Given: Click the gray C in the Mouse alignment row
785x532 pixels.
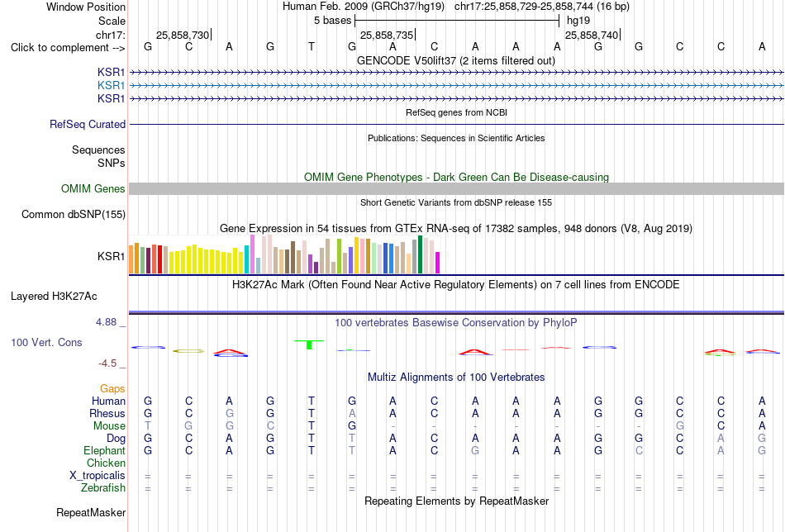Looking at the screenshot, I should point(270,426).
